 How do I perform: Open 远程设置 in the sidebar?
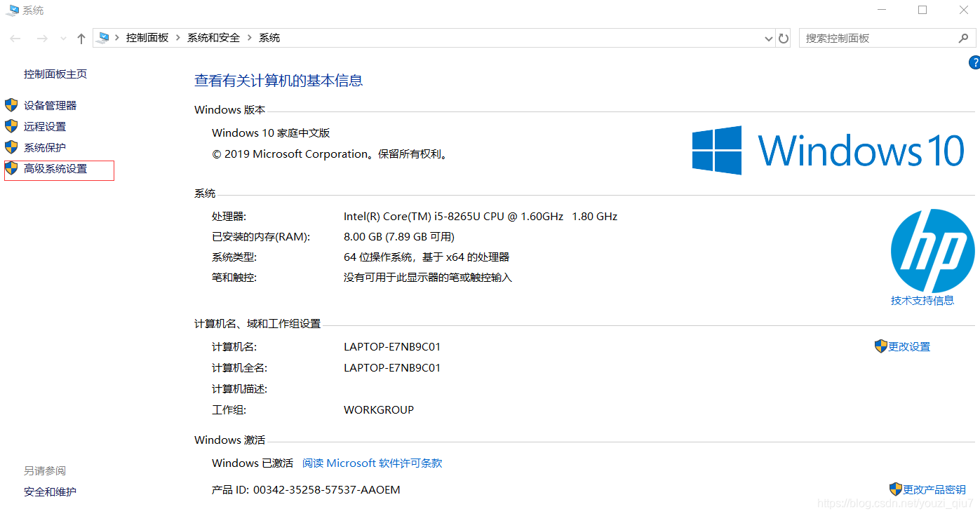(45, 126)
